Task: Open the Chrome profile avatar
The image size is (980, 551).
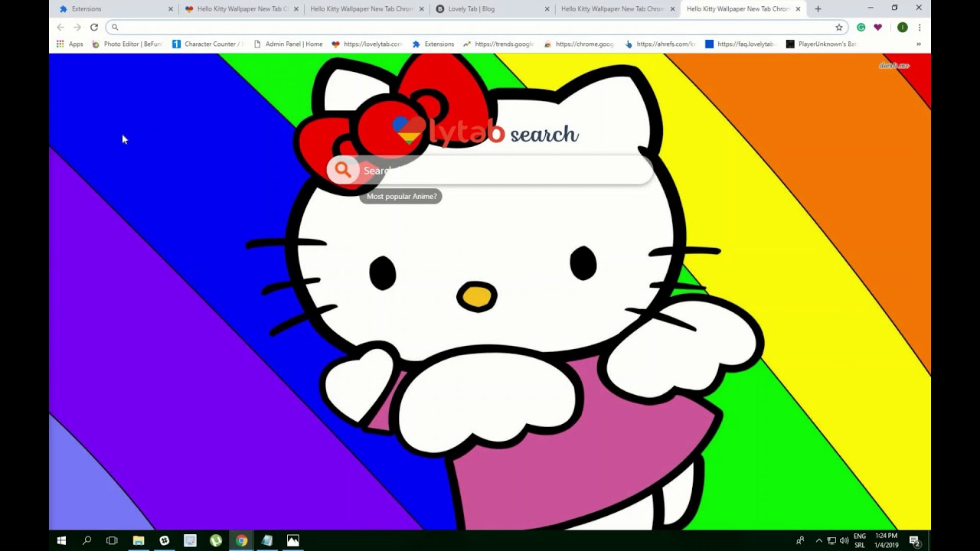Action: [x=903, y=27]
